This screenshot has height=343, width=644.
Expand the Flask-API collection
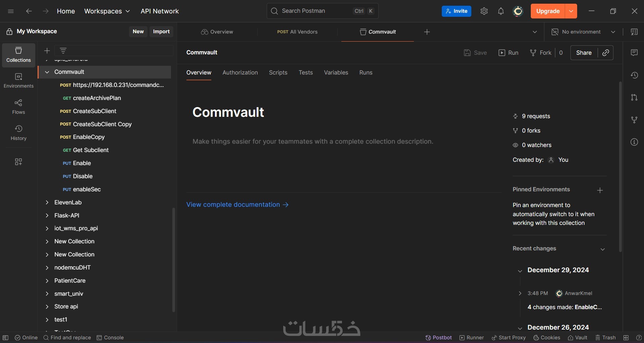tap(47, 215)
